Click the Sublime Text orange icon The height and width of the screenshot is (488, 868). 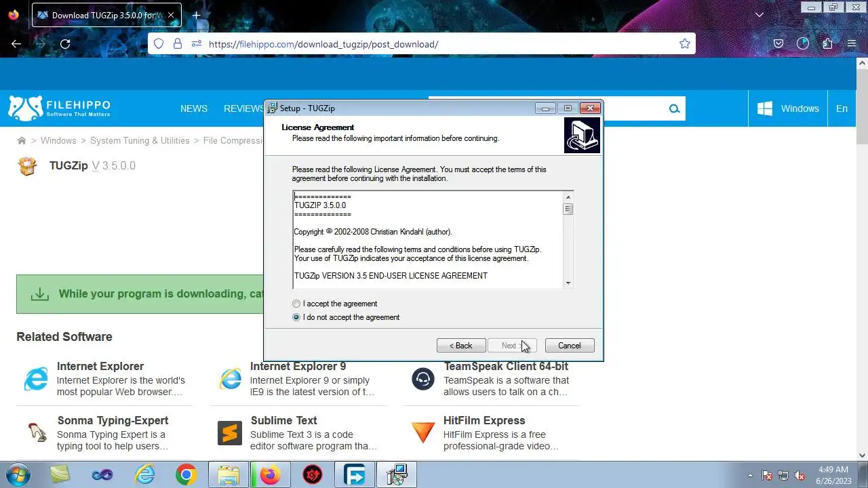(230, 432)
